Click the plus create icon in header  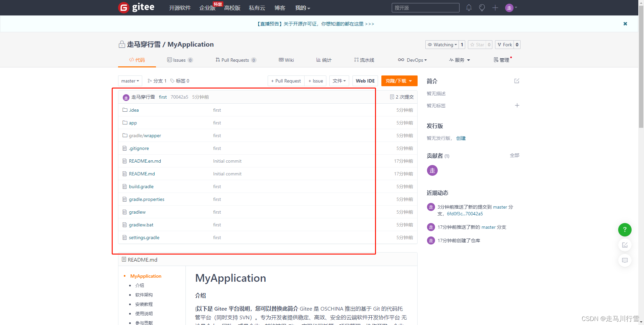tap(495, 8)
